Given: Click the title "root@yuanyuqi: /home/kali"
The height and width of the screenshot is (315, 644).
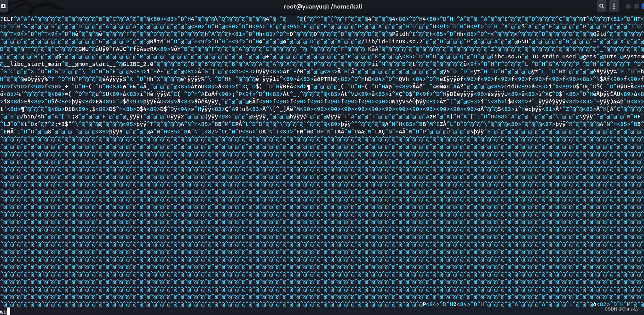Looking at the screenshot, I should click(x=323, y=6).
